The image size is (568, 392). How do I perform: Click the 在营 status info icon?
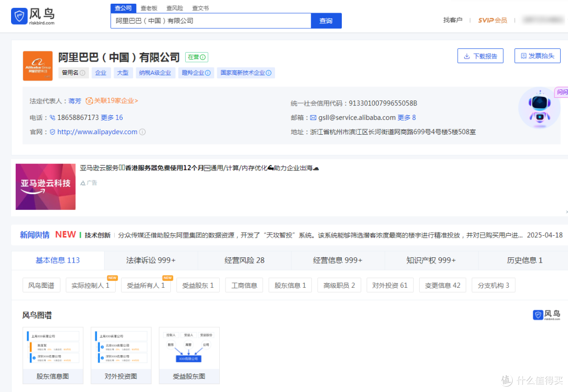(x=203, y=57)
